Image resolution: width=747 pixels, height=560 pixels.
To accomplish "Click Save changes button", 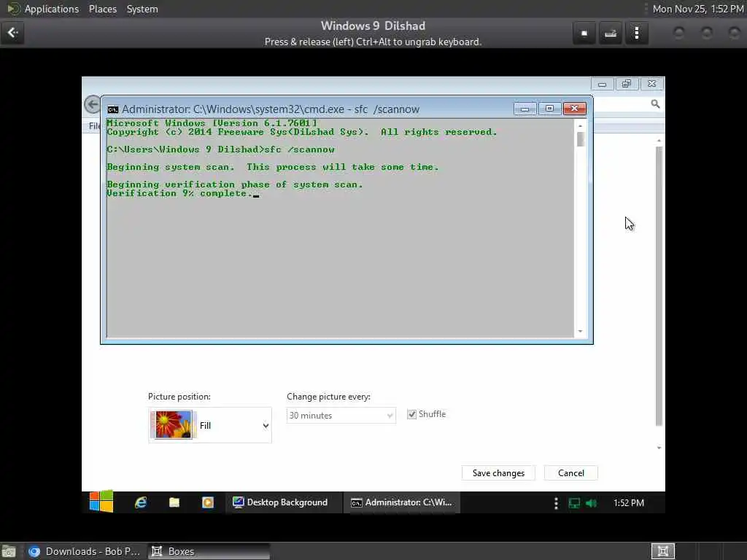I will pos(498,472).
